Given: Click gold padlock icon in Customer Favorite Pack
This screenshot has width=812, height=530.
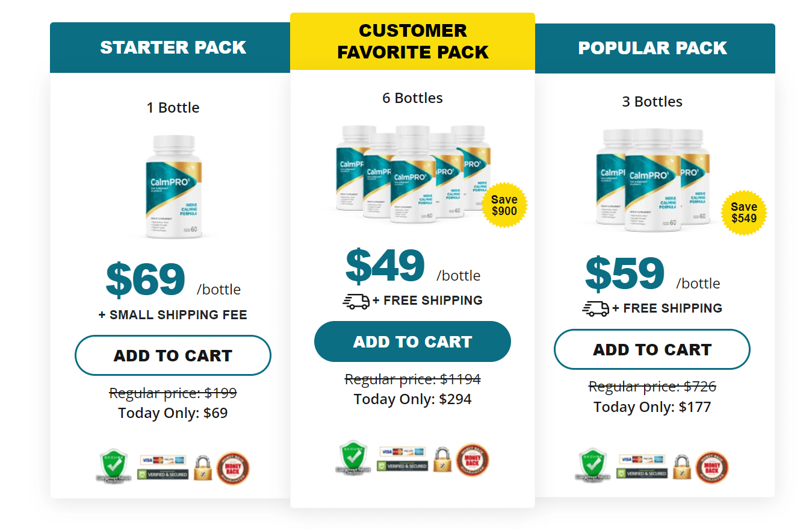Looking at the screenshot, I should point(442,460).
